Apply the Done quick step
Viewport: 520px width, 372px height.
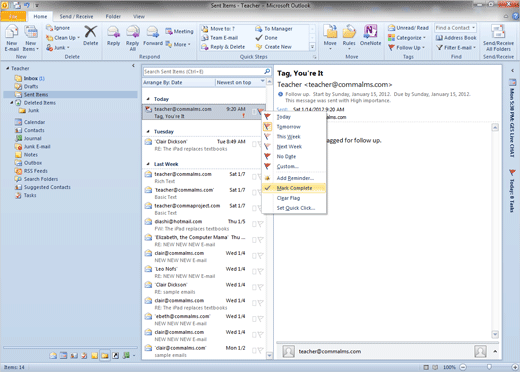[267, 38]
